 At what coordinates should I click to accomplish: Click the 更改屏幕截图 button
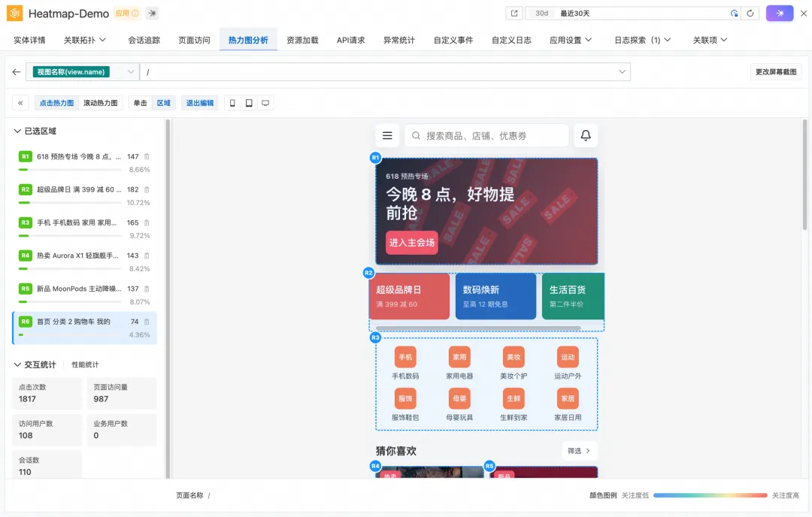click(x=776, y=72)
